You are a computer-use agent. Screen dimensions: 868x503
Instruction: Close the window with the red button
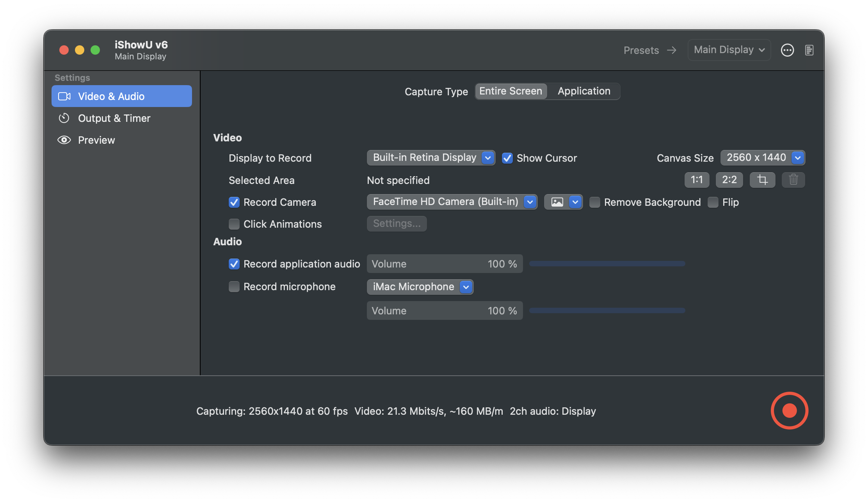pyautogui.click(x=64, y=50)
